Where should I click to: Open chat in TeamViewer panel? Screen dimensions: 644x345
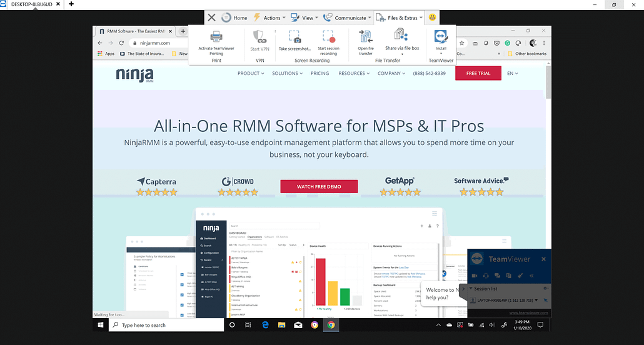click(x=497, y=276)
